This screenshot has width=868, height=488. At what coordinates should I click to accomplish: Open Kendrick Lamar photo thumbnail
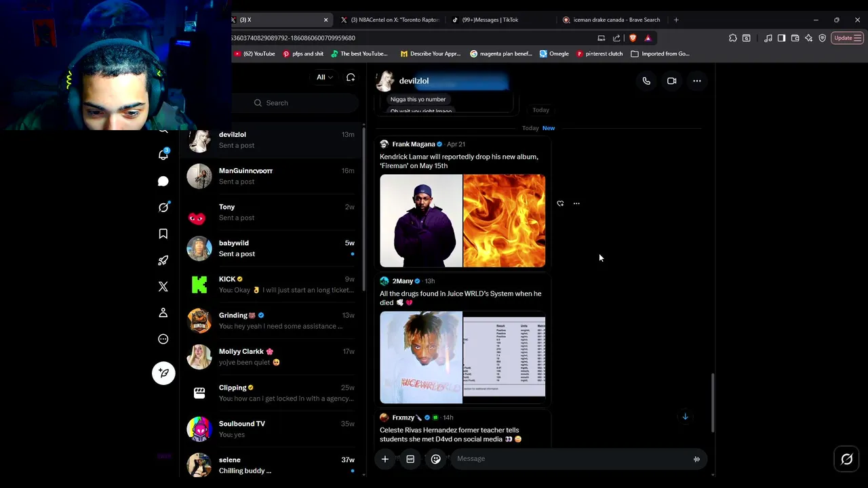pos(421,221)
